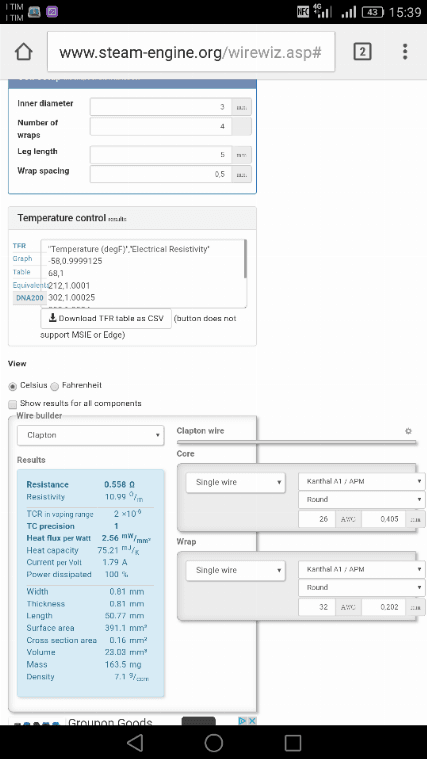The width and height of the screenshot is (427, 759).
Task: Open the tab switcher showing 2 tabs
Action: (362, 51)
